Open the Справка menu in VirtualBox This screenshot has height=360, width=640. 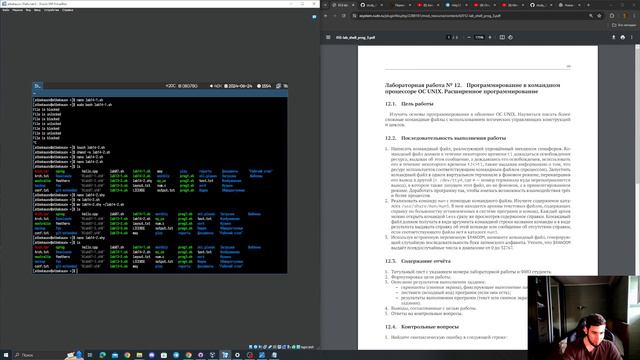pos(68,10)
